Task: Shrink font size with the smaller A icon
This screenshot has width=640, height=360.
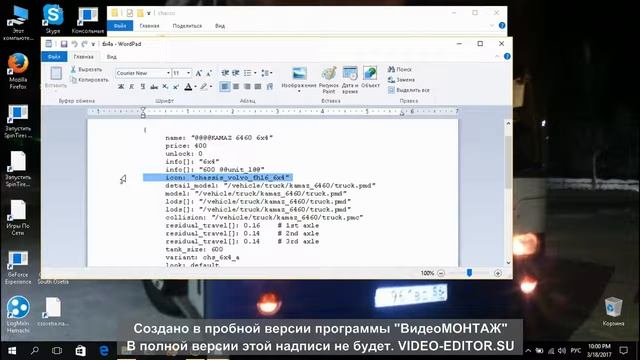Action: [x=209, y=73]
